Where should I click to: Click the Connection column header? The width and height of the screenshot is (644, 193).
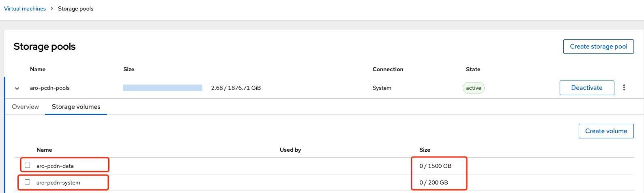point(388,69)
